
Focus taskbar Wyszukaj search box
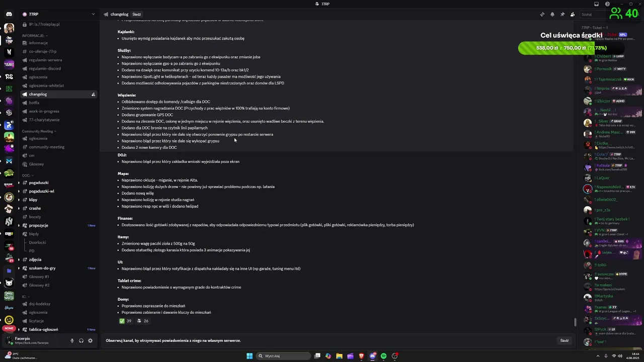point(284,356)
